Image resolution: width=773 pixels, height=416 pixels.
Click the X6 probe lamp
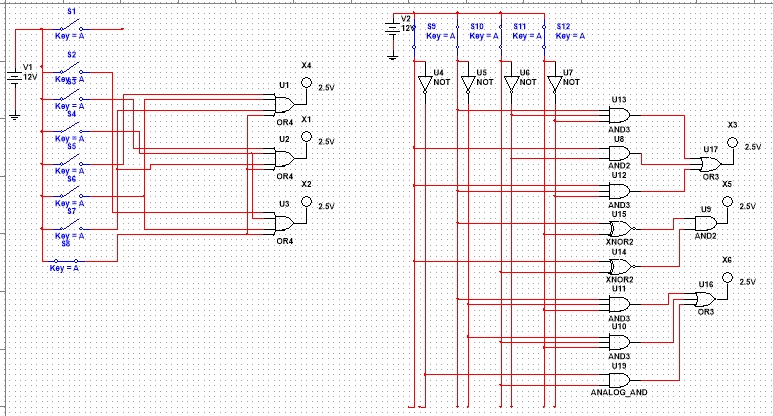[727, 277]
